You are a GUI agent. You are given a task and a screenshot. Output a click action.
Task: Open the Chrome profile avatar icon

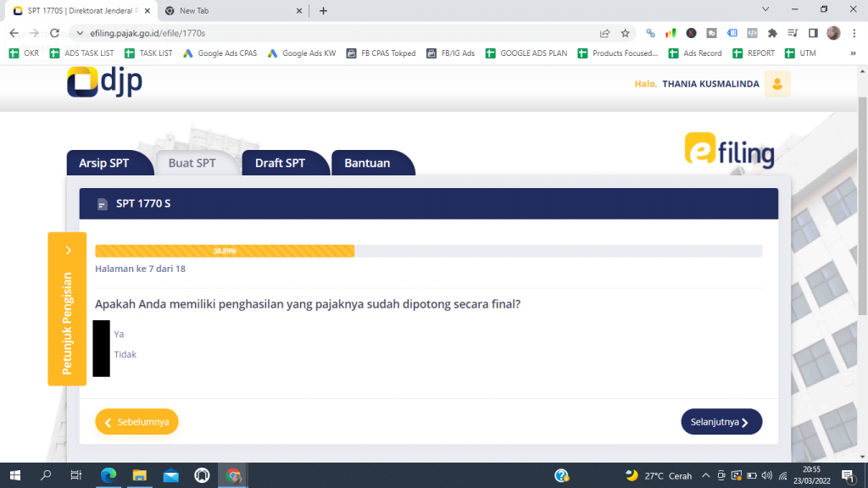[x=832, y=31]
